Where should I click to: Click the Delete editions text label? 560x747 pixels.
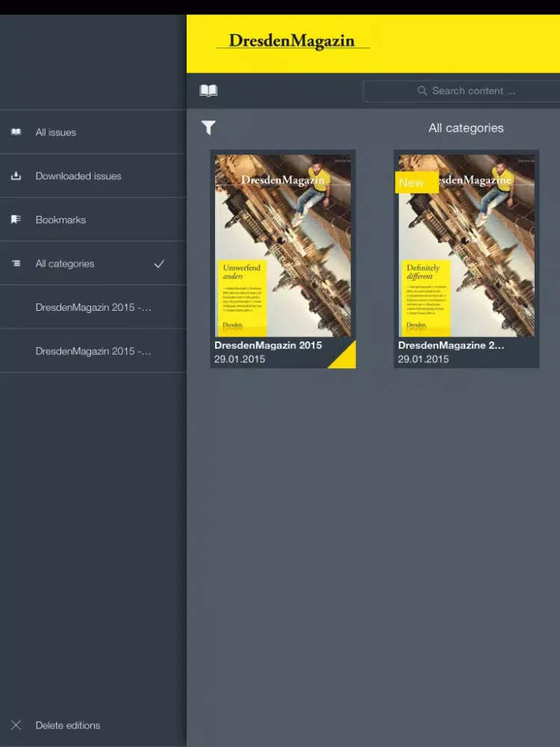click(x=68, y=725)
